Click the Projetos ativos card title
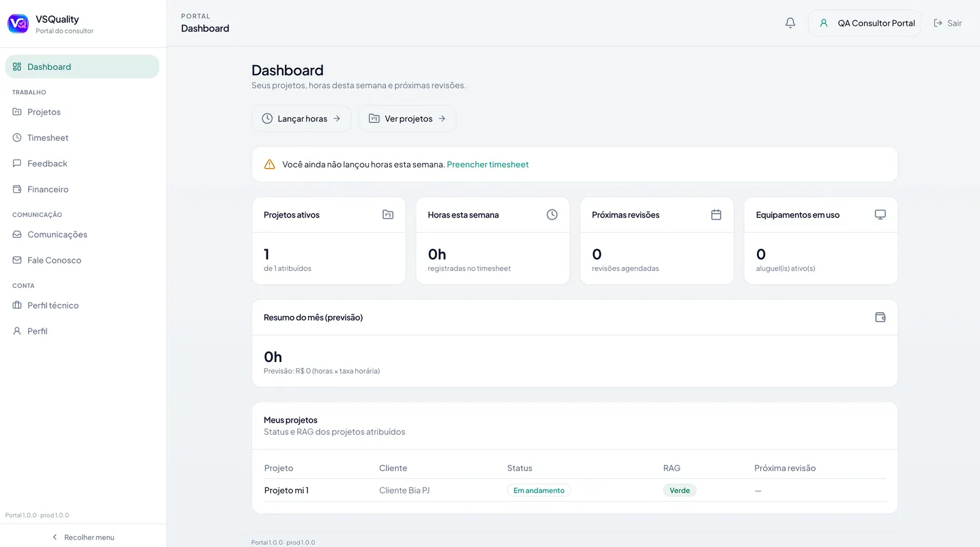The height and width of the screenshot is (547, 980). 292,215
